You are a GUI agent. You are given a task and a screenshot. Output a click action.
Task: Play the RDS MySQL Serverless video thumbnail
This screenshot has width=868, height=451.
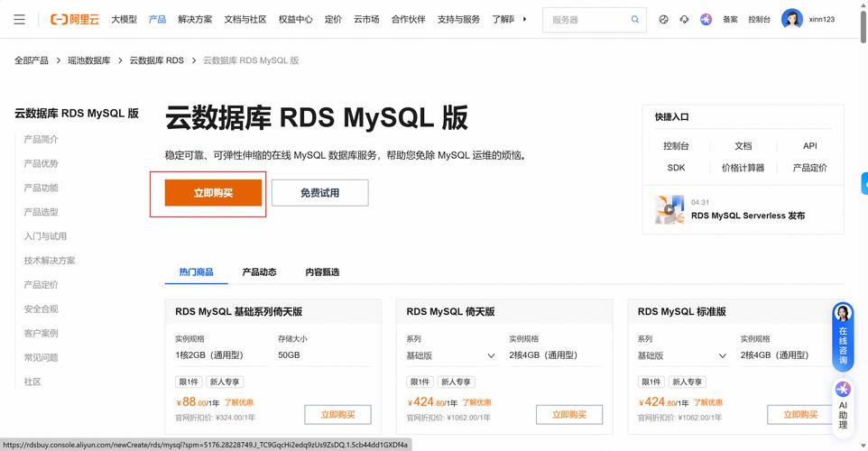coord(669,209)
